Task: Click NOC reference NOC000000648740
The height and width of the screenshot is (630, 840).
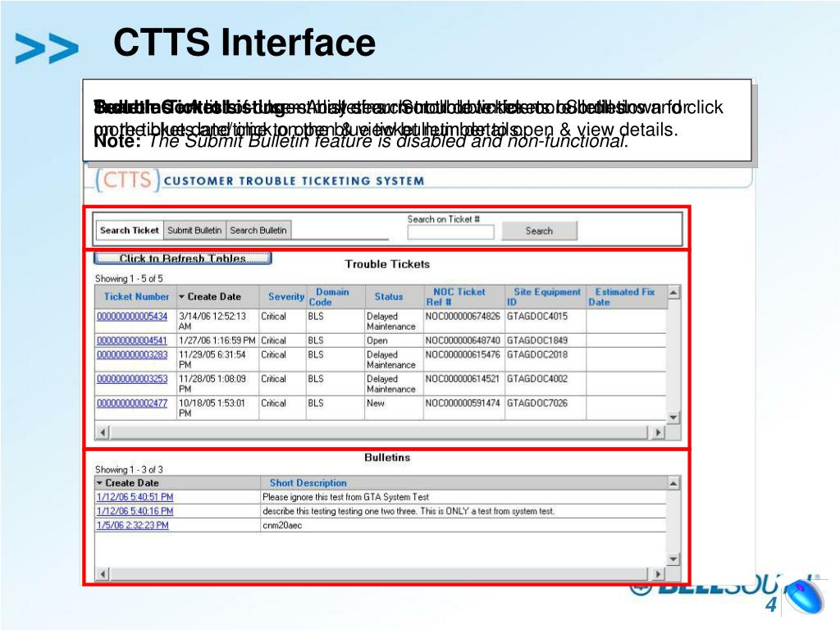Action: (x=463, y=340)
